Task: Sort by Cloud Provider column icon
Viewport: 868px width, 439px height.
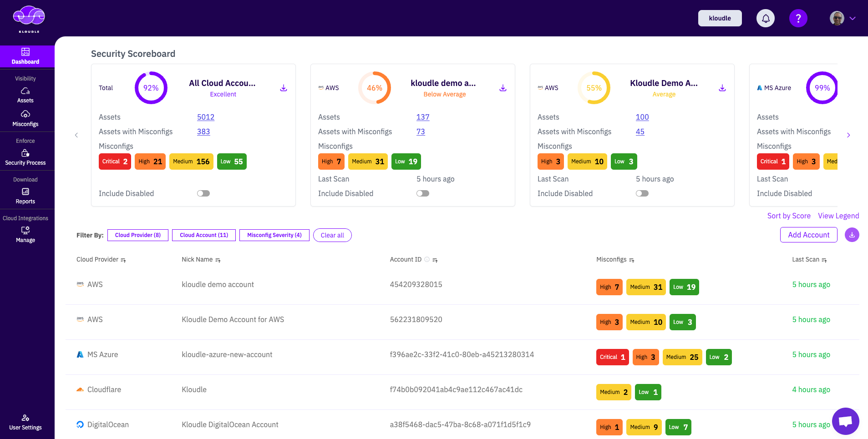Action: pos(123,260)
